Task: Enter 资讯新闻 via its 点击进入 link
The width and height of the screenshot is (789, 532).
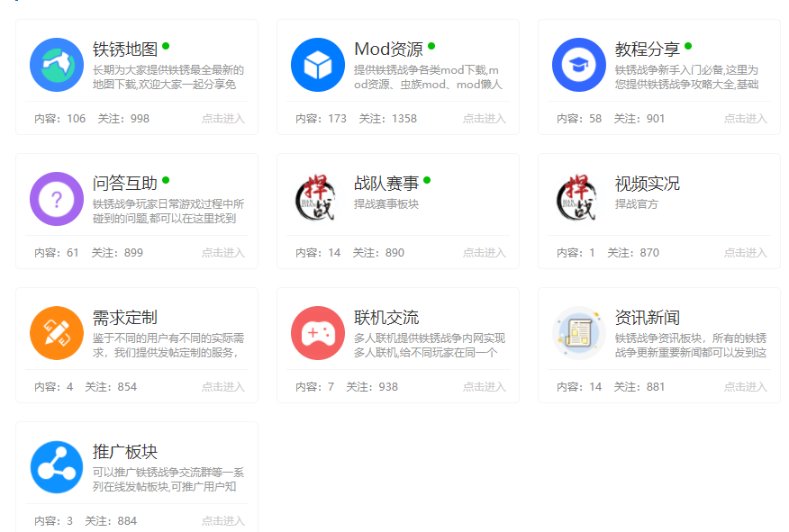Action: [x=745, y=387]
